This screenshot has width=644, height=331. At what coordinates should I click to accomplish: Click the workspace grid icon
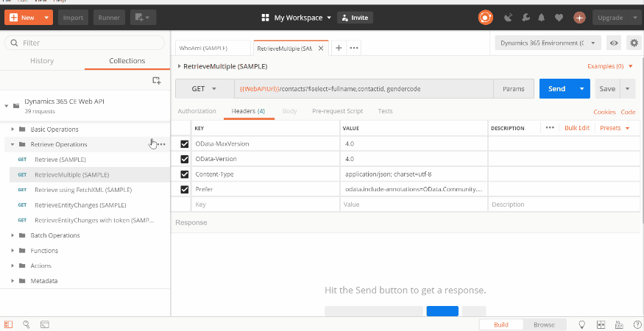(265, 18)
